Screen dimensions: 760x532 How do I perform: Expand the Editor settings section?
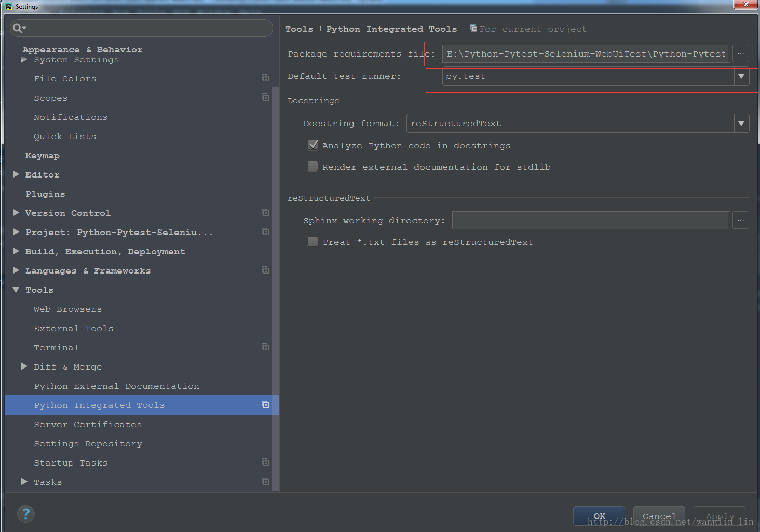(x=16, y=174)
